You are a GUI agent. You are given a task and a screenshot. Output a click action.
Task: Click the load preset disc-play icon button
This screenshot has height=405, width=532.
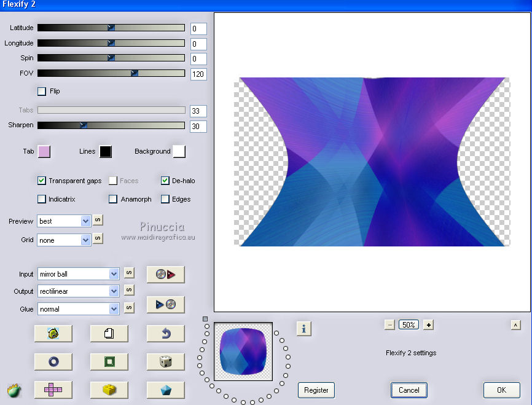[x=166, y=274]
